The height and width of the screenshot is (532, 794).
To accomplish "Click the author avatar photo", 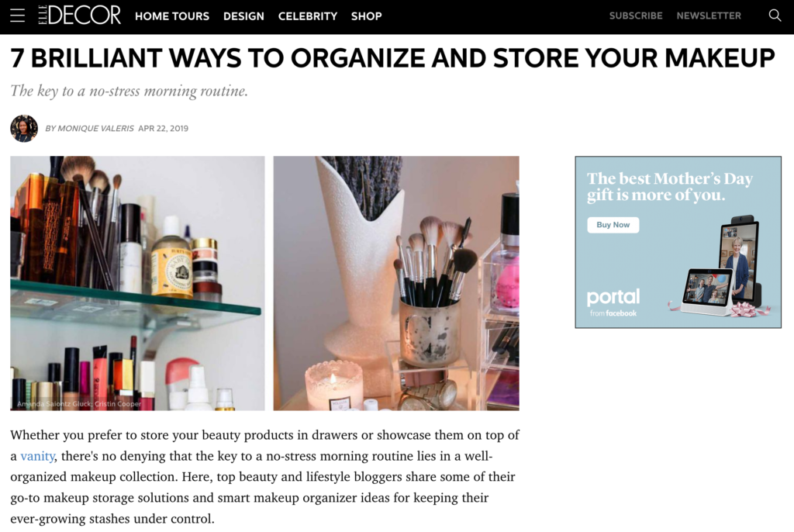I will pos(24,128).
